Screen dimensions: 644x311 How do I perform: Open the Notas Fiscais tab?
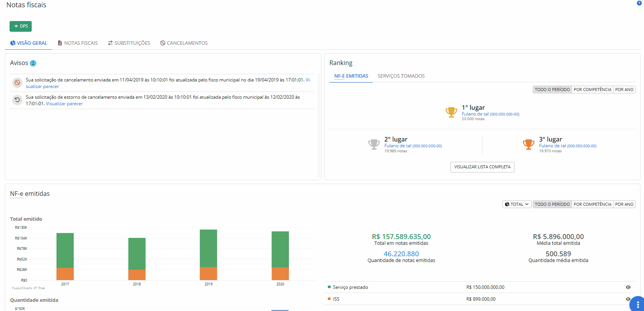coord(78,43)
